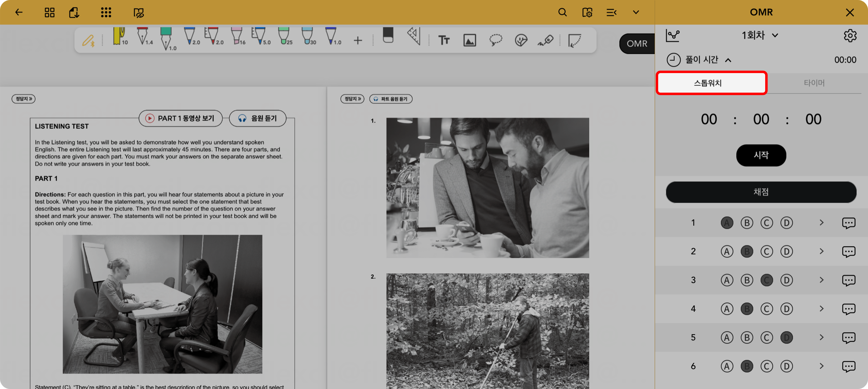The height and width of the screenshot is (389, 868).
Task: Click the question 1 cafe photo
Action: coord(488,188)
